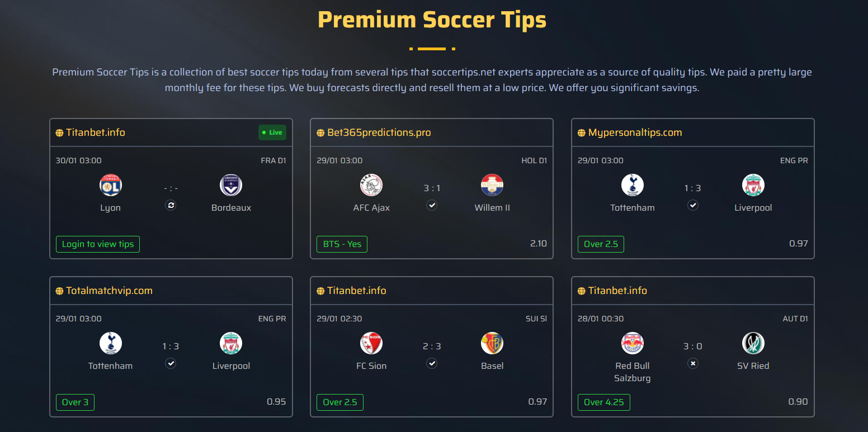The width and height of the screenshot is (868, 432).
Task: Toggle the X mark under the Salzburg score
Action: pos(692,363)
